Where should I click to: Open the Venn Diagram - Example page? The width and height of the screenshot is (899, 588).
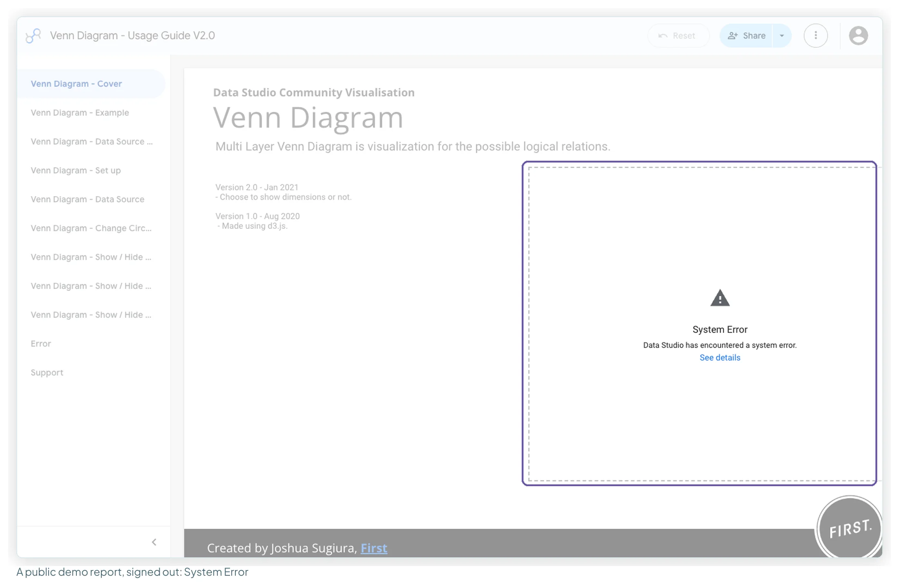(x=91, y=113)
